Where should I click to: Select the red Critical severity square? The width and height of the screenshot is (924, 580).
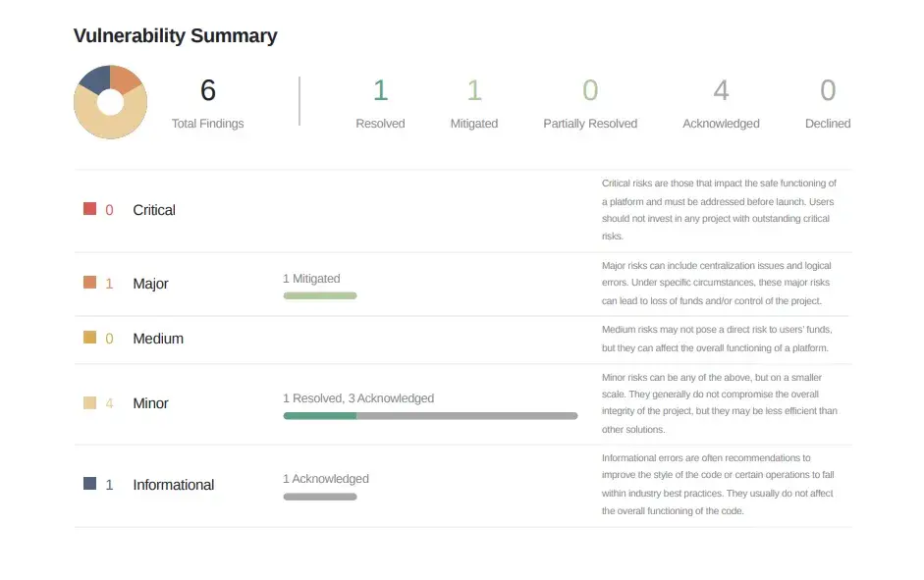click(x=89, y=208)
